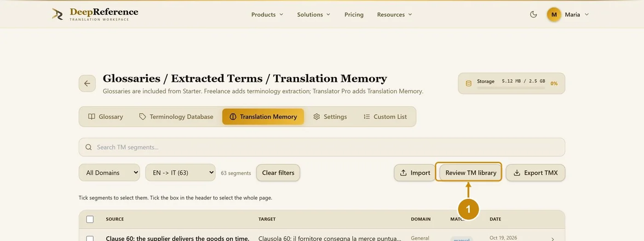
Task: Click the Search TM segments field
Action: (x=322, y=147)
